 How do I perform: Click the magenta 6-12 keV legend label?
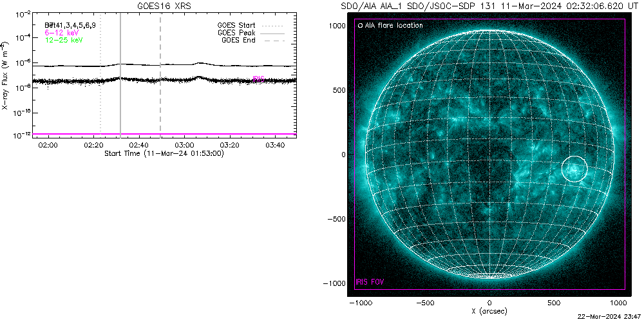(62, 32)
